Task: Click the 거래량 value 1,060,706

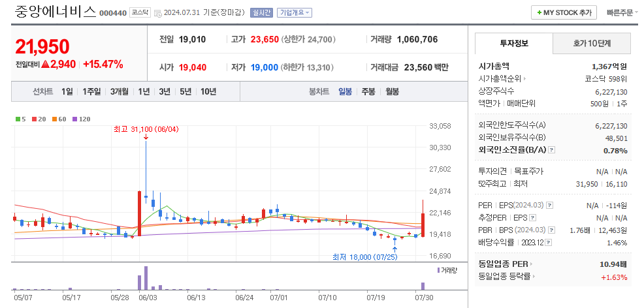Action: point(417,39)
